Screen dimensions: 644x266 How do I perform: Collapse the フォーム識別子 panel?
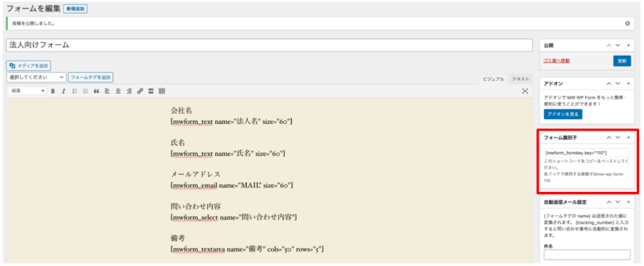pyautogui.click(x=629, y=138)
